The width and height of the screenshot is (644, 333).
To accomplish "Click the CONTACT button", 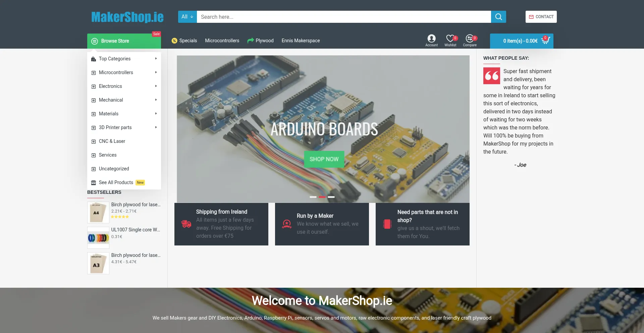I will point(541,17).
